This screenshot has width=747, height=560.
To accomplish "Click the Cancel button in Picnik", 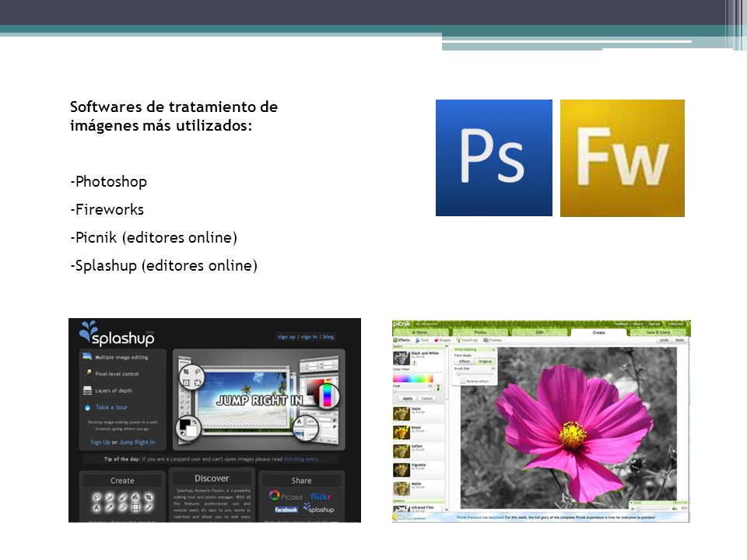I will click(427, 398).
